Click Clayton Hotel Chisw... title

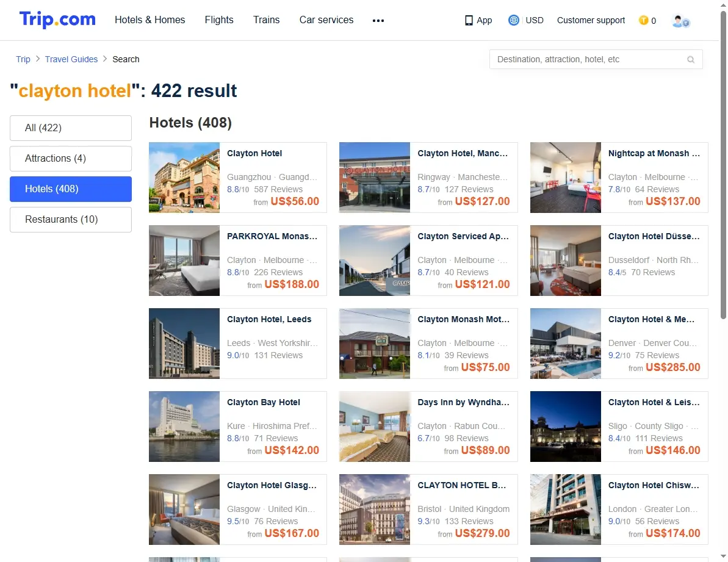coord(653,486)
